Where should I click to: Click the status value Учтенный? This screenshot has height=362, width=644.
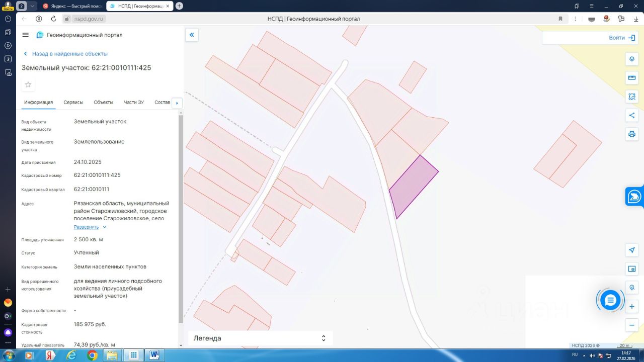(x=87, y=252)
